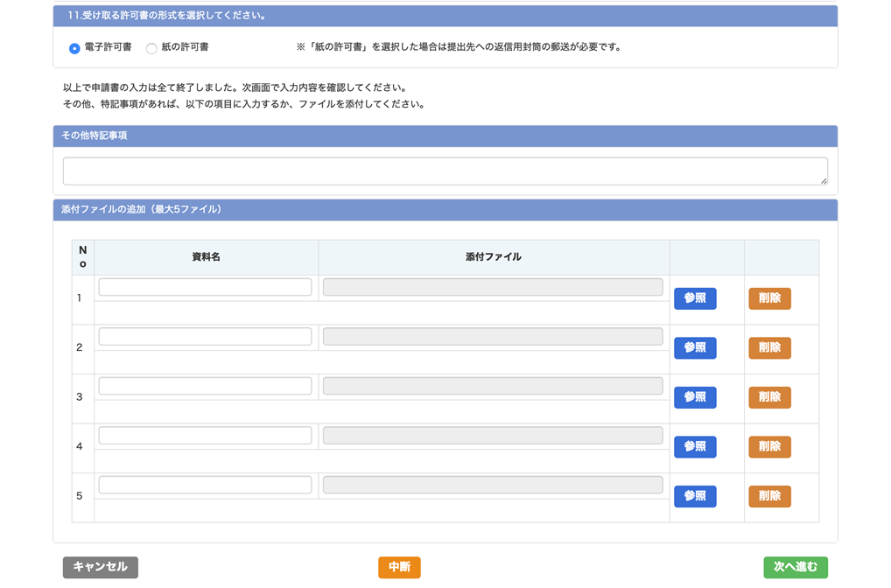891x588 pixels.
Task: Click 参照 button for attachment row 2
Action: 695,347
